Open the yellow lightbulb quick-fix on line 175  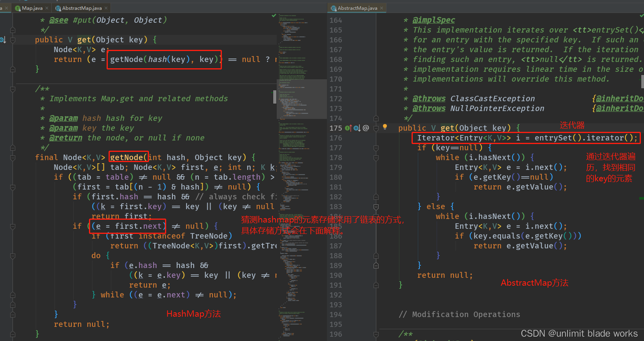[385, 127]
